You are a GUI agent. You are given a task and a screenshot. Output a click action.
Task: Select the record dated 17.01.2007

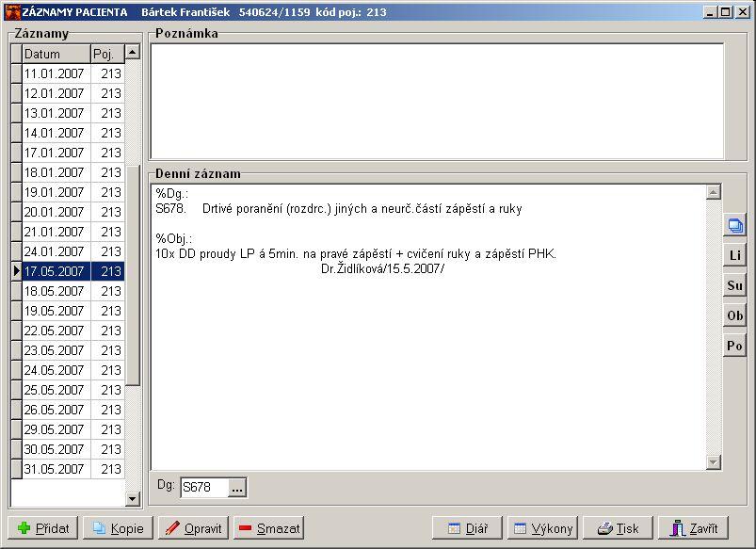[73, 153]
